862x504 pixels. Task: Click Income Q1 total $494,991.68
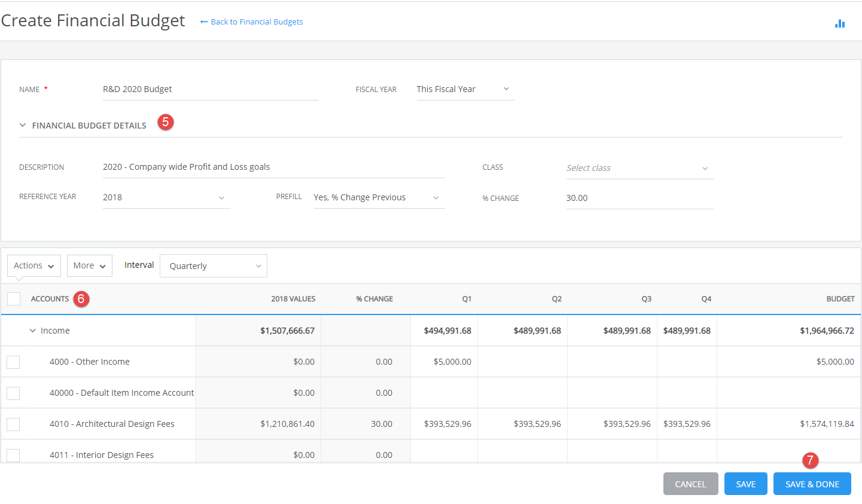(447, 331)
